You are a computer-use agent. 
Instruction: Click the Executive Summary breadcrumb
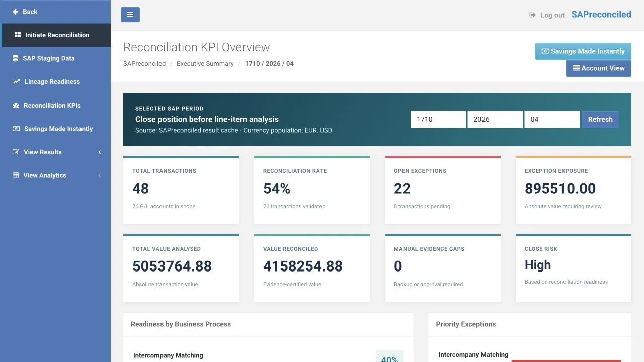coord(205,64)
